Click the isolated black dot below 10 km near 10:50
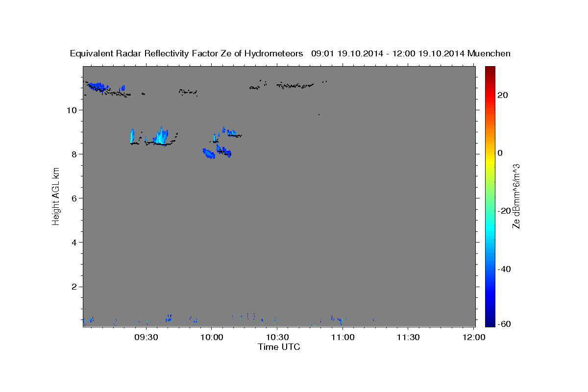Image resolution: width=588 pixels, height=392 pixels. point(318,115)
